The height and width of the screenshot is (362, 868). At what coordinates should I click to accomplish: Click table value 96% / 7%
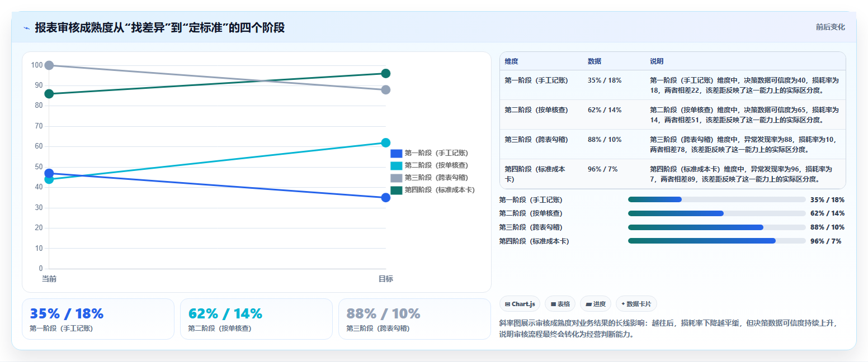(x=602, y=169)
